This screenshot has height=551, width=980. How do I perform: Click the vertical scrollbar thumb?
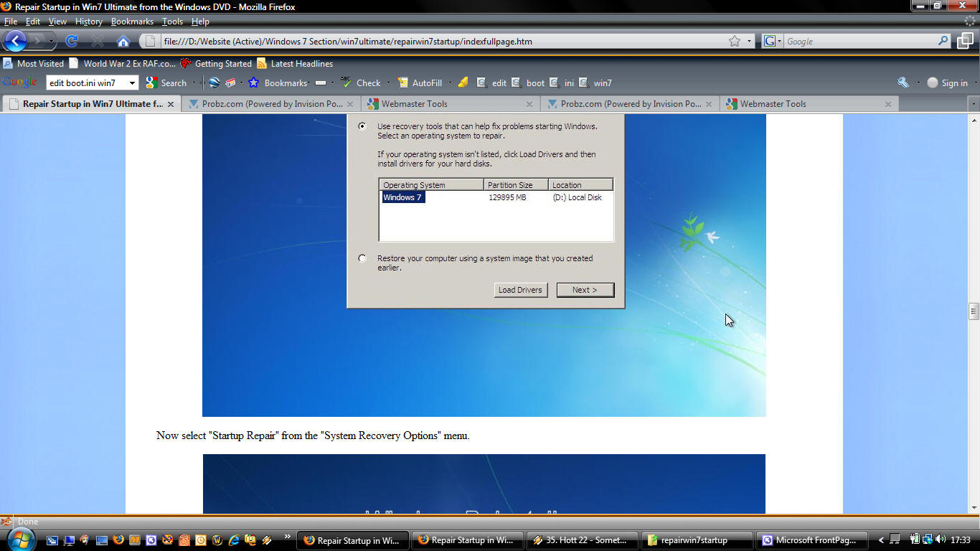click(x=974, y=311)
